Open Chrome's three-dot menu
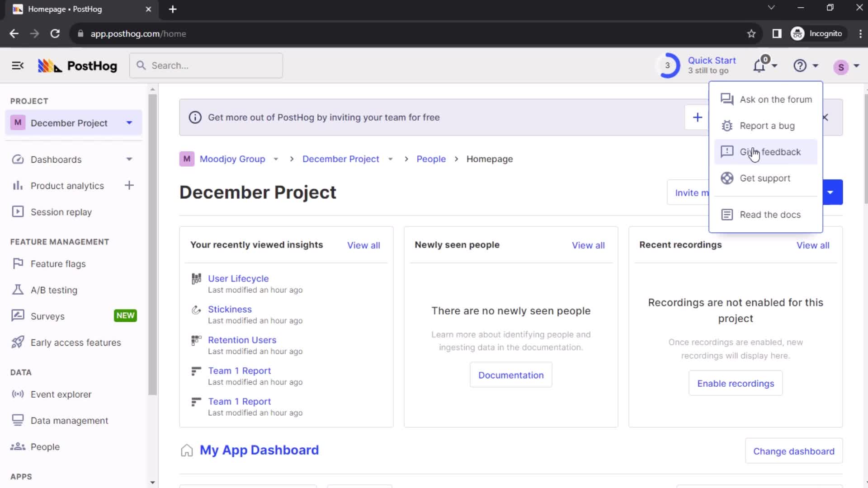The height and width of the screenshot is (488, 868). [x=860, y=34]
